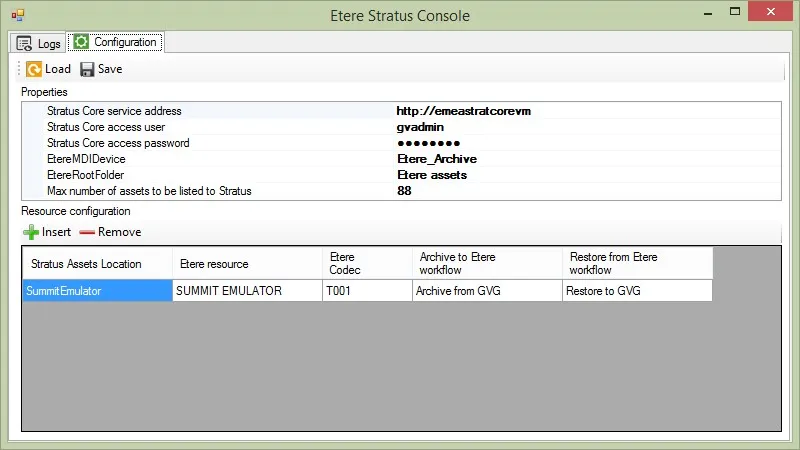This screenshot has width=800, height=450.
Task: Click the application icon in title bar
Action: 17,16
